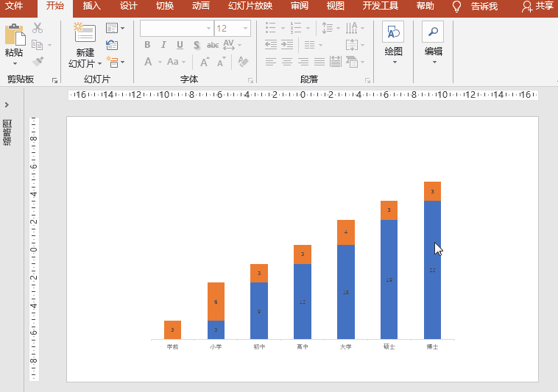
Task: Switch to the 插入 tab
Action: 92,6
